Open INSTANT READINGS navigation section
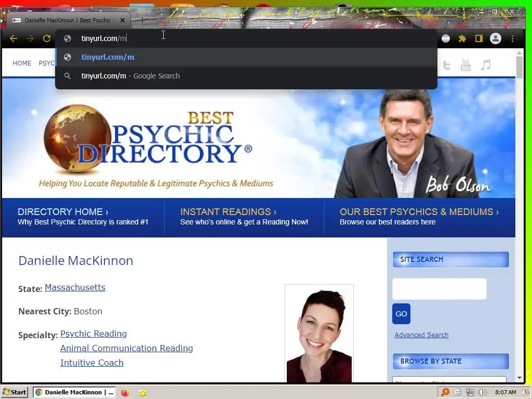 pos(244,217)
